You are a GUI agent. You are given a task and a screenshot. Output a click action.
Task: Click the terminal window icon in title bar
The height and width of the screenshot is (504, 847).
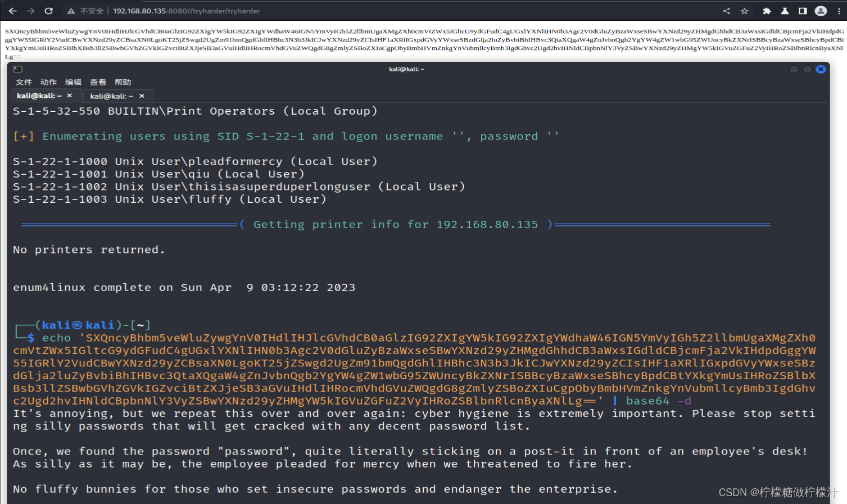[17, 69]
